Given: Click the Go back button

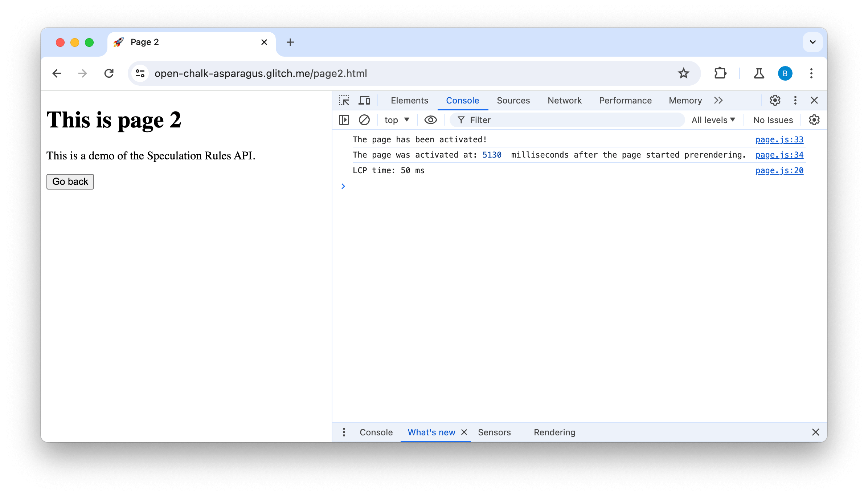Looking at the screenshot, I should 70,182.
